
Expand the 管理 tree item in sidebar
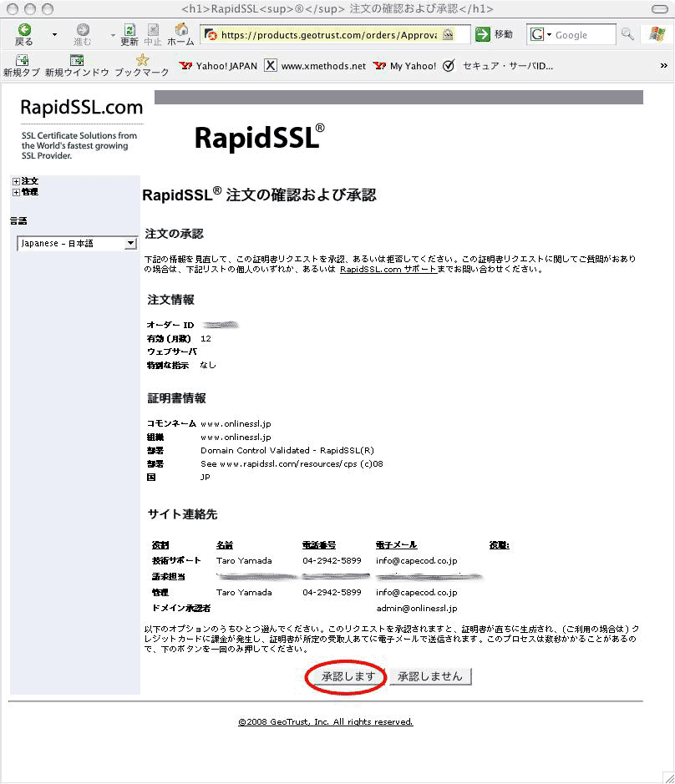[16, 192]
